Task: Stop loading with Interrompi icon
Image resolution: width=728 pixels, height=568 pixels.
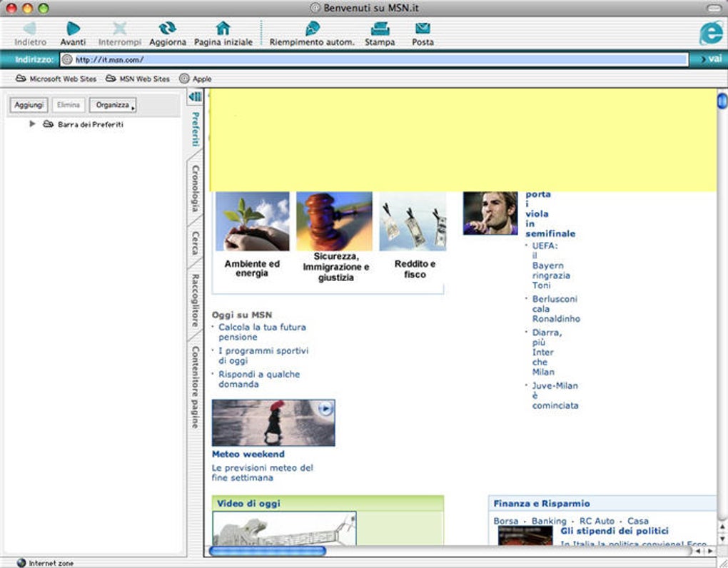Action: coord(120,29)
